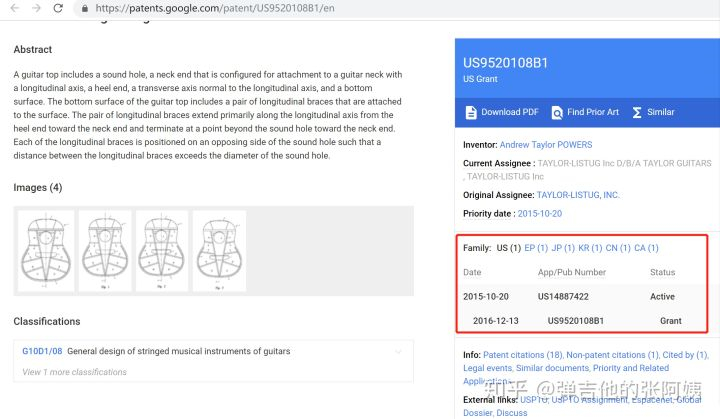Open original assignee TAYLOR-LISTUG, INC. link
The height and width of the screenshot is (419, 720).
coord(578,195)
